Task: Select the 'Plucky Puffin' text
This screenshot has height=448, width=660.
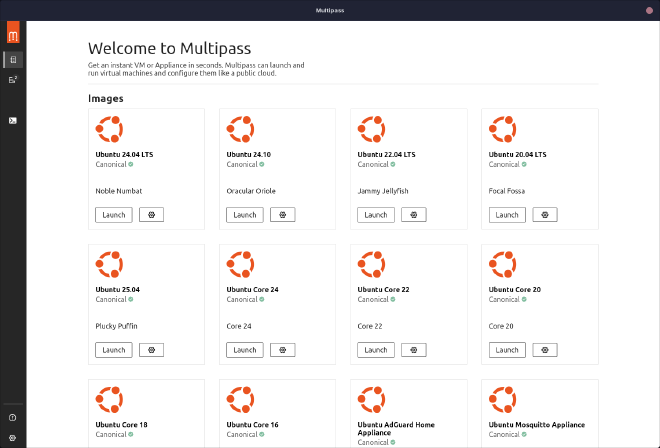Action: point(116,326)
